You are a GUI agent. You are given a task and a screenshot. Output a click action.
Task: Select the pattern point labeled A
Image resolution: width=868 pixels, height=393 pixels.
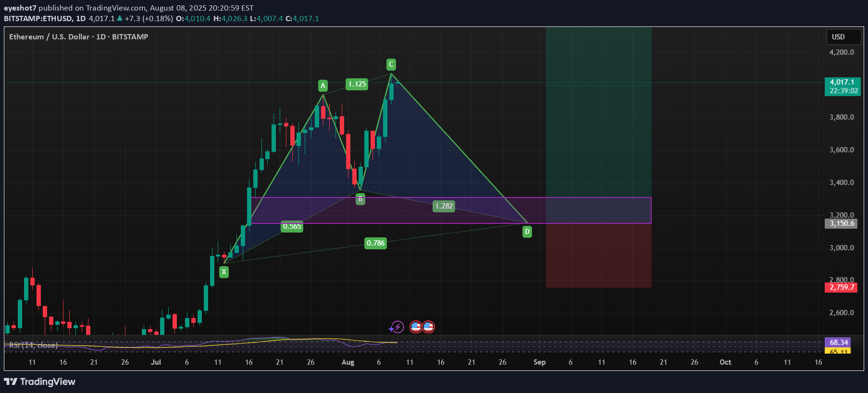point(323,86)
